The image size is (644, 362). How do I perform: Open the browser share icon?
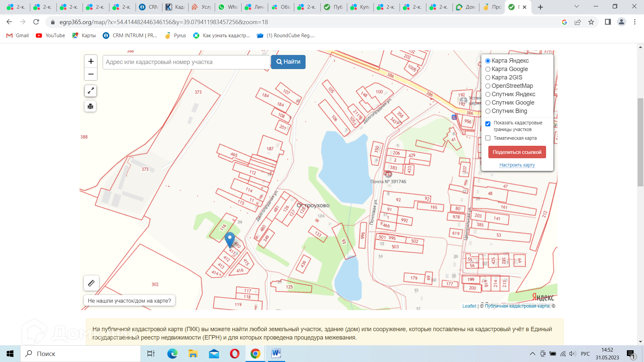tap(578, 22)
